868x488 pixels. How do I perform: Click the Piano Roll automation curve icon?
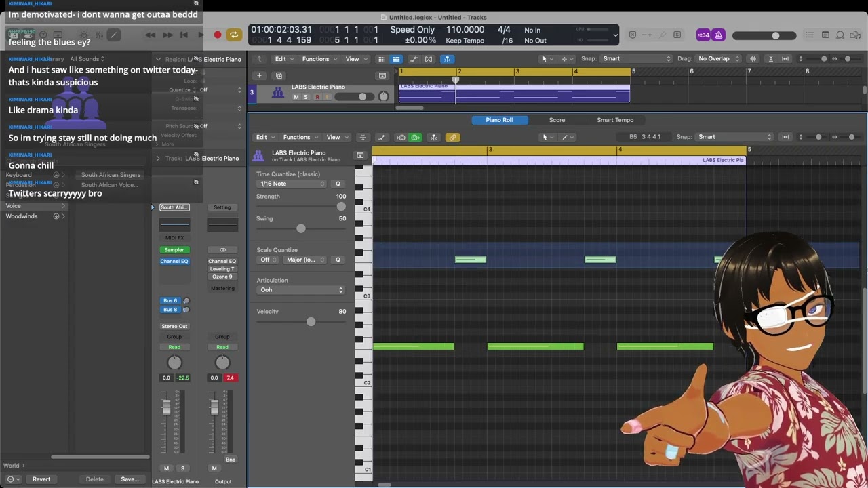tap(382, 138)
